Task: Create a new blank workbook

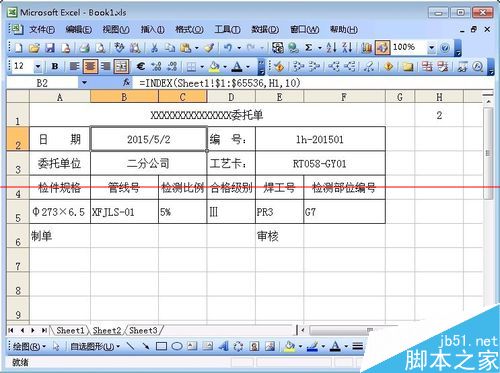Action: tap(18, 48)
